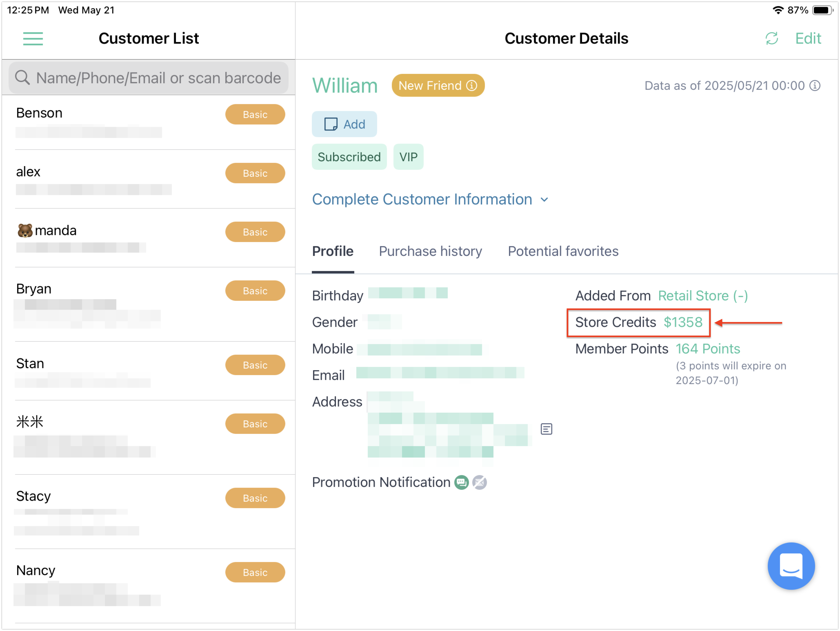This screenshot has width=840, height=631.
Task: Toggle the Subscribed tag
Action: (x=349, y=157)
